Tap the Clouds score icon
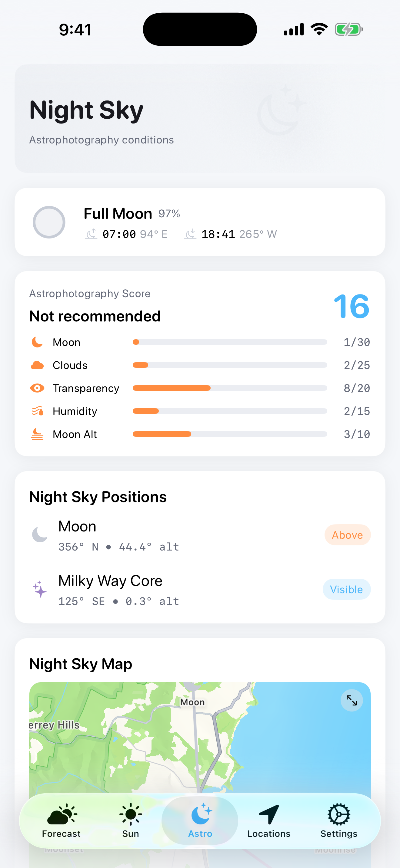Viewport: 400px width, 868px height. pyautogui.click(x=37, y=365)
